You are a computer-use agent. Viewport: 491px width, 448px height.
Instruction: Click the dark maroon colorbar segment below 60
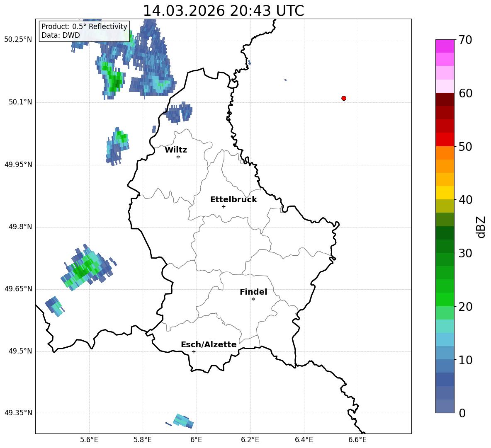[x=445, y=99]
